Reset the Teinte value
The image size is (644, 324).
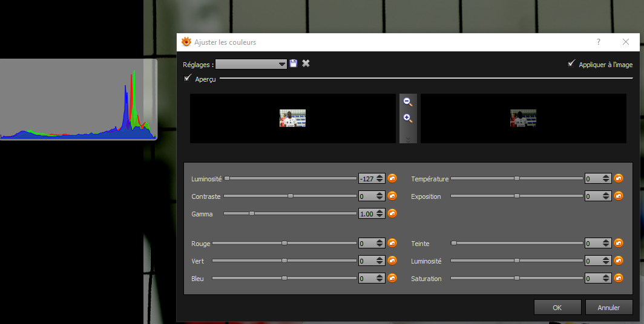coord(619,243)
